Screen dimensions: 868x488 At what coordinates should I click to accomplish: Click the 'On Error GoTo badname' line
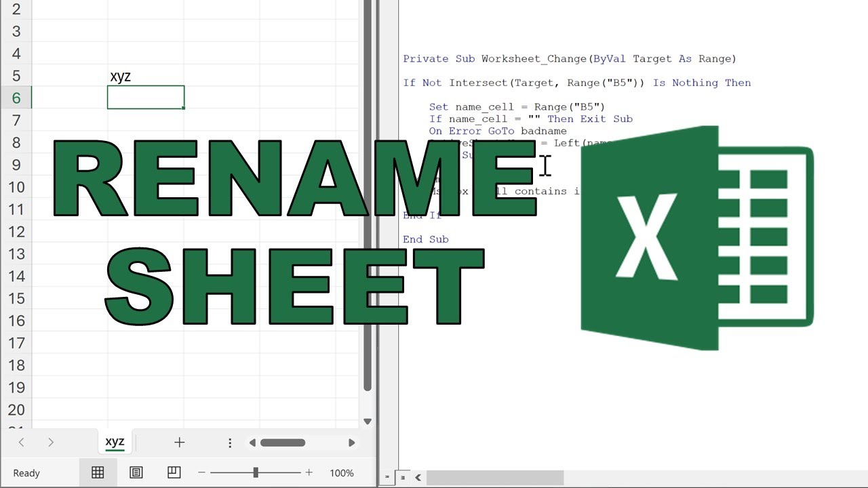[x=498, y=131]
